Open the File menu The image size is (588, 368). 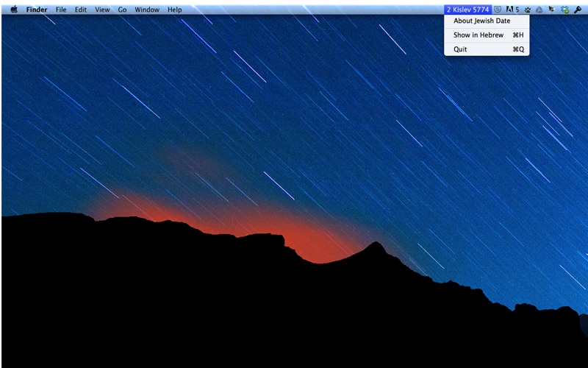pyautogui.click(x=61, y=10)
